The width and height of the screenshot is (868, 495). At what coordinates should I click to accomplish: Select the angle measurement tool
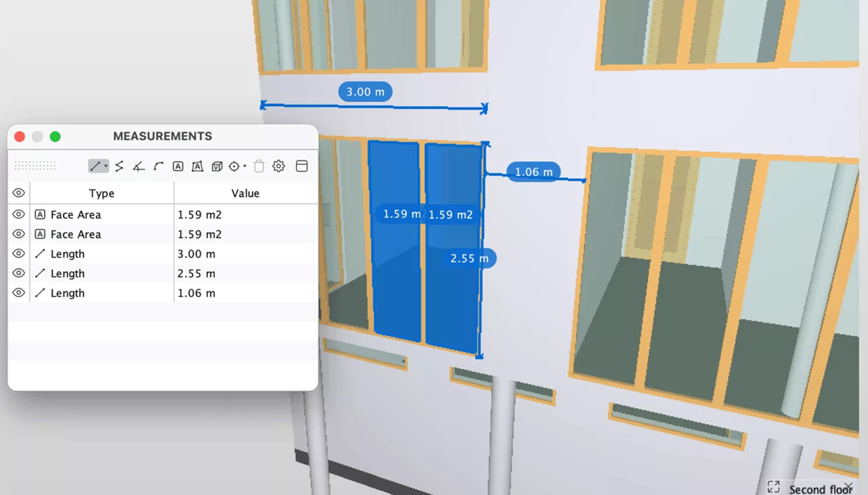pyautogui.click(x=139, y=166)
